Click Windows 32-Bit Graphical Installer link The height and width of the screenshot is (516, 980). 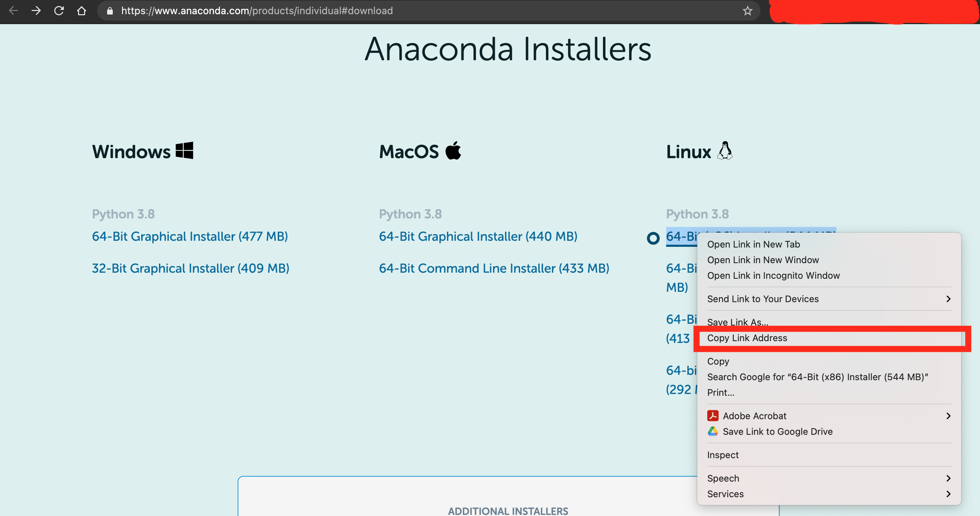pyautogui.click(x=190, y=268)
